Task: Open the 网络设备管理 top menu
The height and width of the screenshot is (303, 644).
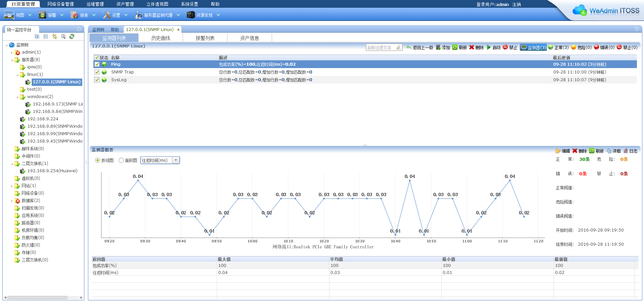Action: tap(60, 4)
